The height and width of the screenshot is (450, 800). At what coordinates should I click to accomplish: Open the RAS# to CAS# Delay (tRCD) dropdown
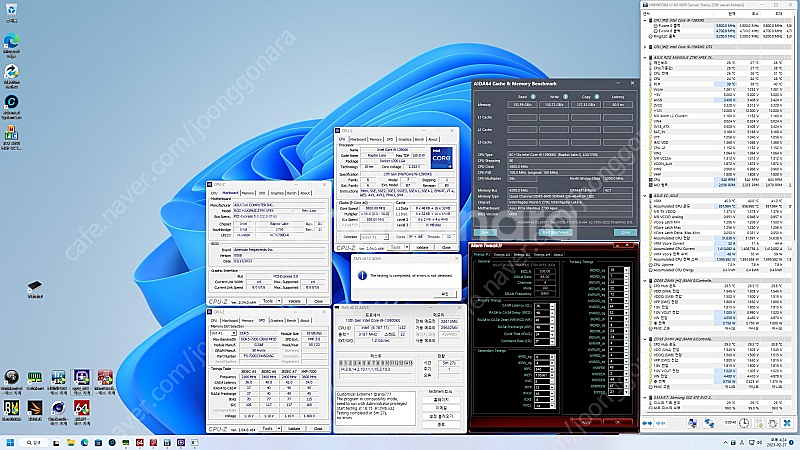tap(552, 313)
